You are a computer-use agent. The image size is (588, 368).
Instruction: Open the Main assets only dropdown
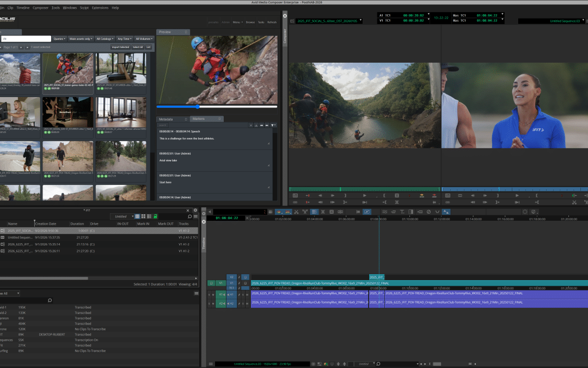tap(81, 39)
